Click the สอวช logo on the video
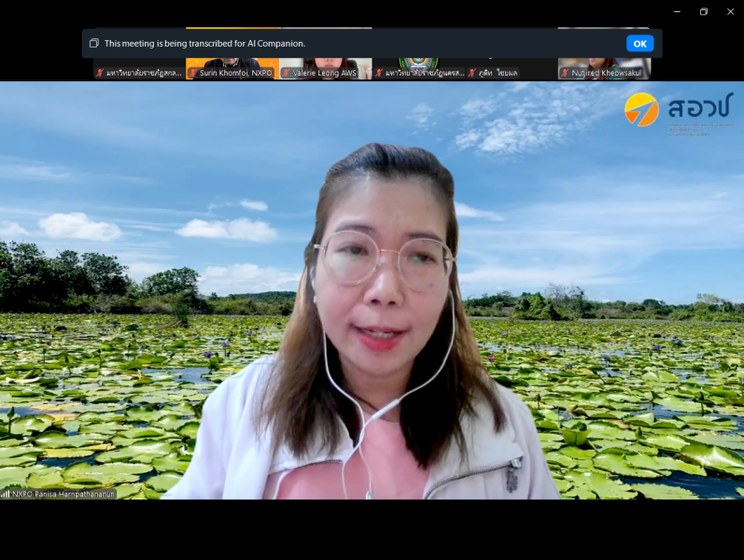Screen dimensions: 744x560 pos(679,112)
